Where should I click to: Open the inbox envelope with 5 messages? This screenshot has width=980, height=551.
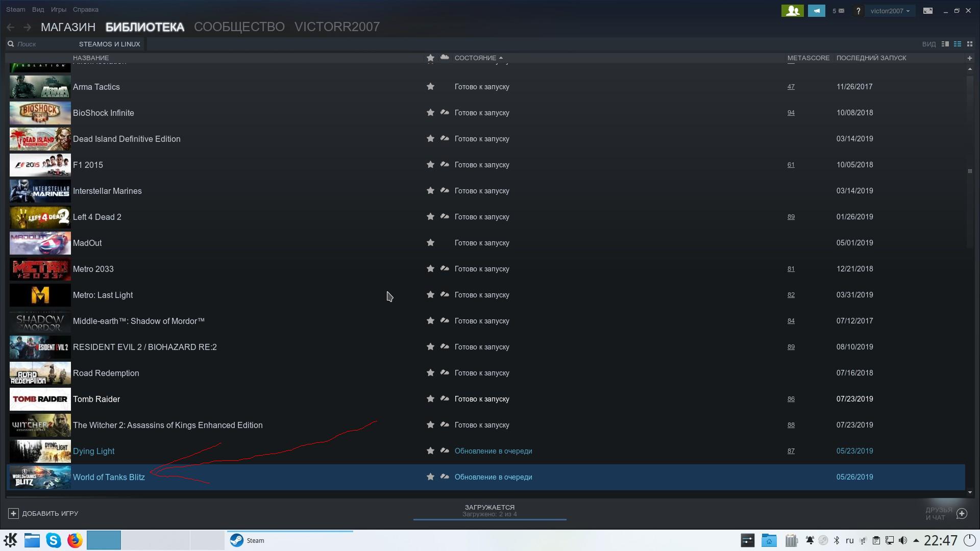838,11
